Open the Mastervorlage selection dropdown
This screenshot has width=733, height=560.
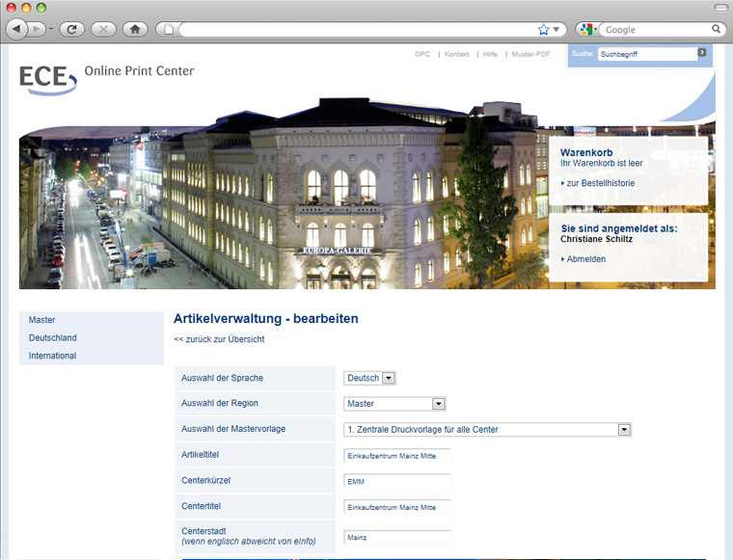[624, 429]
